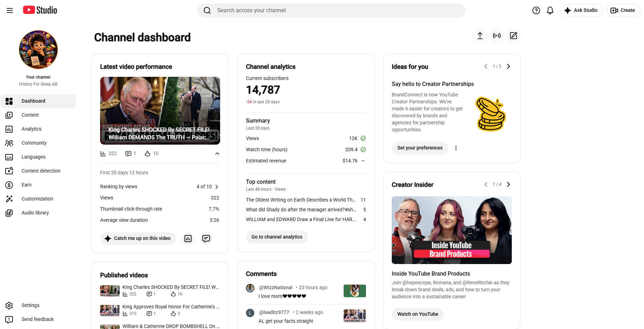Viewport: 644px width, 329px height.
Task: Open Inside YouTube Brand Products thumbnail
Action: pyautogui.click(x=452, y=230)
